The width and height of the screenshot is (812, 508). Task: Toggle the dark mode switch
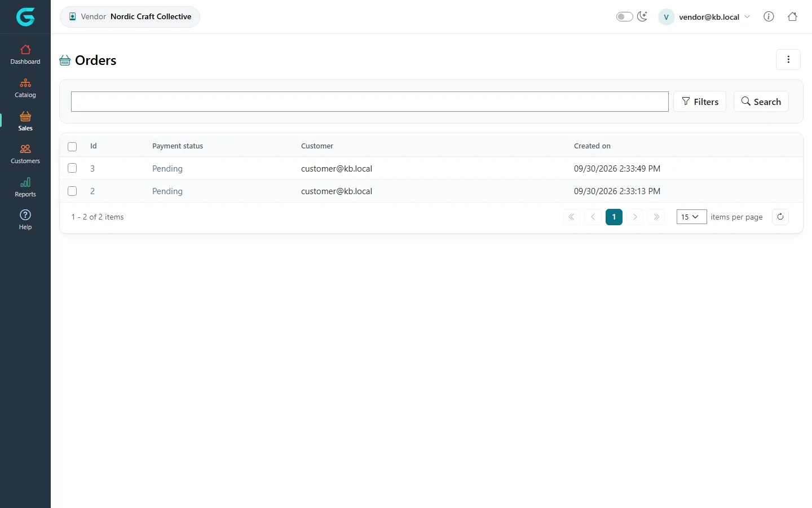[x=625, y=16]
